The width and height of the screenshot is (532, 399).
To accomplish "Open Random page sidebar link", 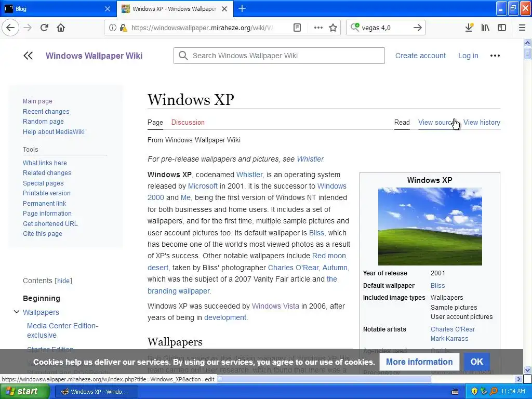I will tap(43, 122).
